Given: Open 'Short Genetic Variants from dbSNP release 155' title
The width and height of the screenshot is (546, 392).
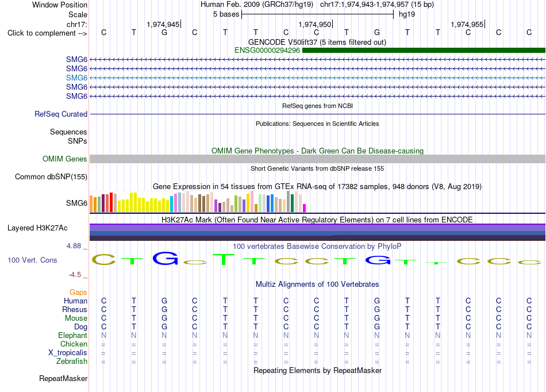Looking at the screenshot, I should (x=317, y=168).
